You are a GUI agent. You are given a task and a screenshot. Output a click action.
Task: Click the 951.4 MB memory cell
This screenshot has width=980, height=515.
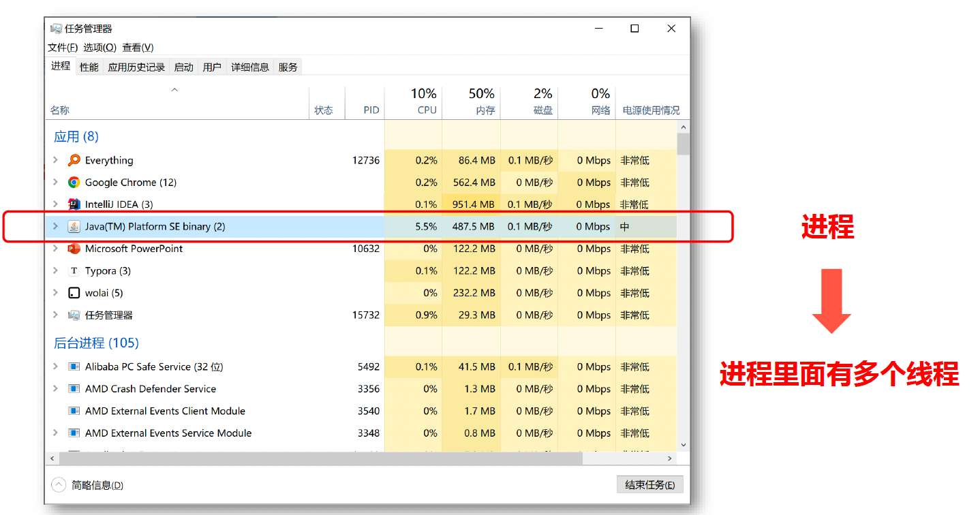coord(471,204)
